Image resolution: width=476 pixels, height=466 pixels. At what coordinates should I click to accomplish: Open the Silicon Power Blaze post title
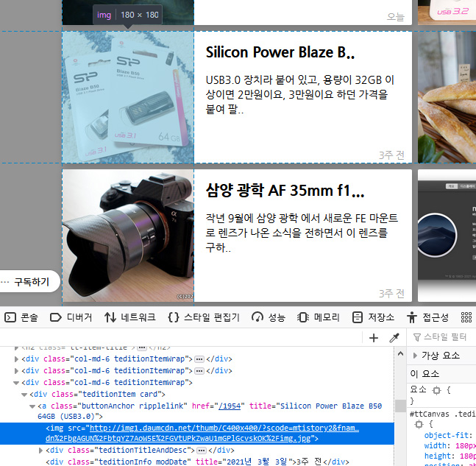(x=280, y=52)
